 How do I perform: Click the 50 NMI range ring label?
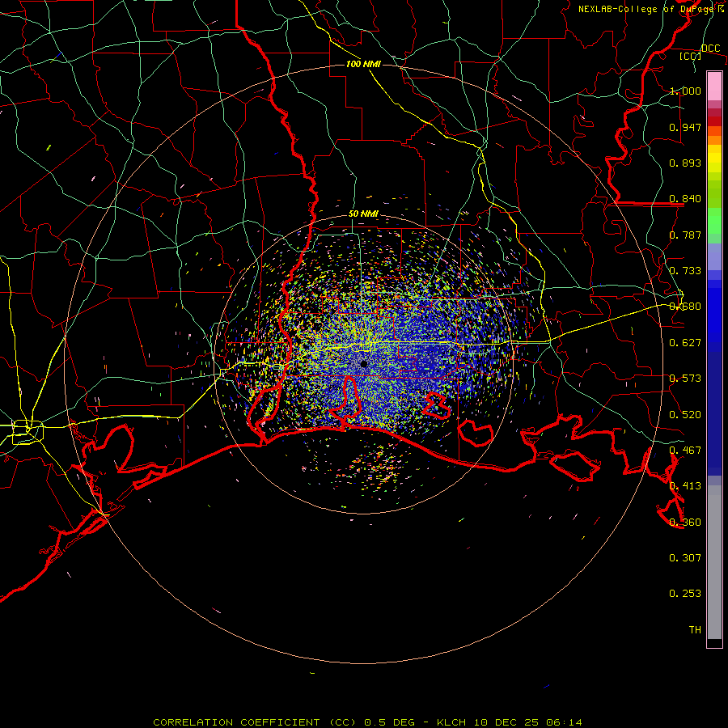pyautogui.click(x=363, y=214)
